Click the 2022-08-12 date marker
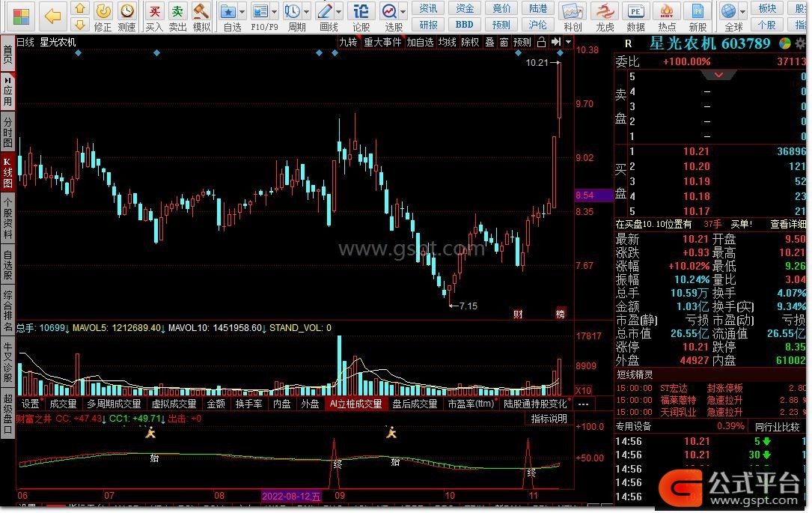 click(292, 497)
